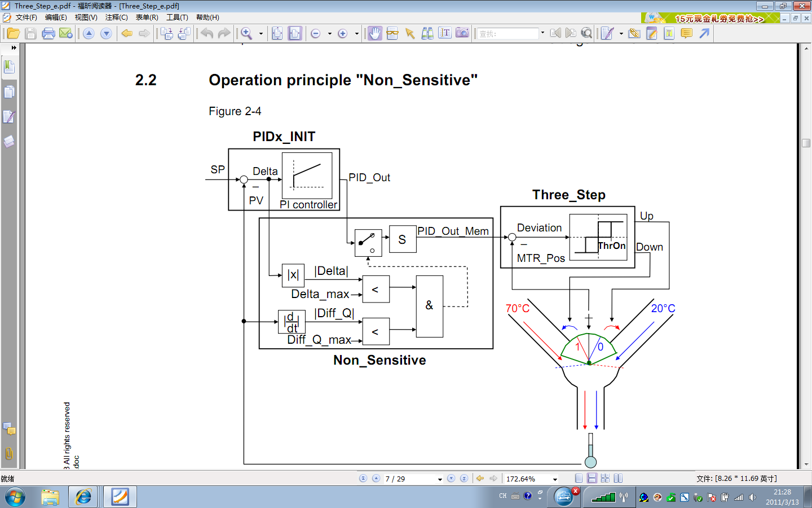Save the document with the floppy icon

coord(30,33)
